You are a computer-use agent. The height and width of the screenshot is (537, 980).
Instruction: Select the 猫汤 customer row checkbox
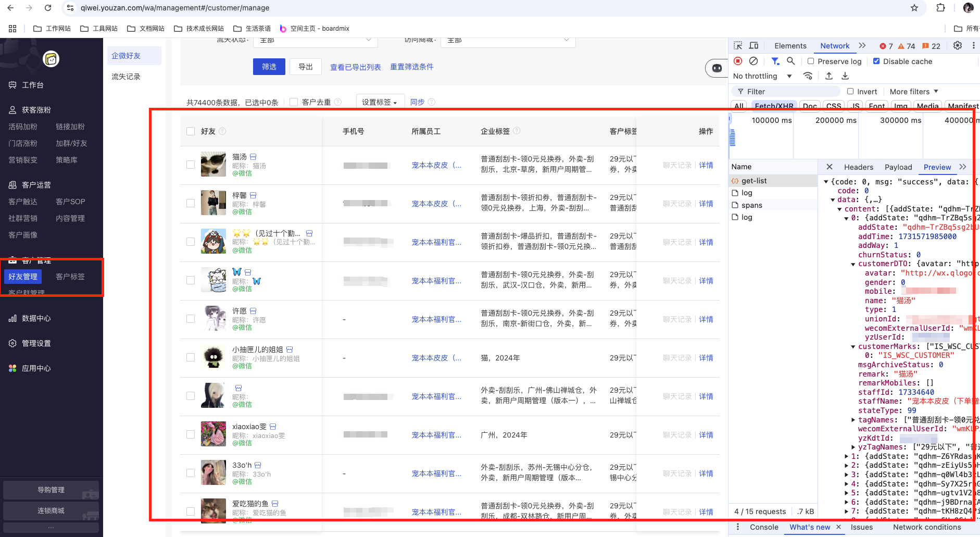(191, 165)
